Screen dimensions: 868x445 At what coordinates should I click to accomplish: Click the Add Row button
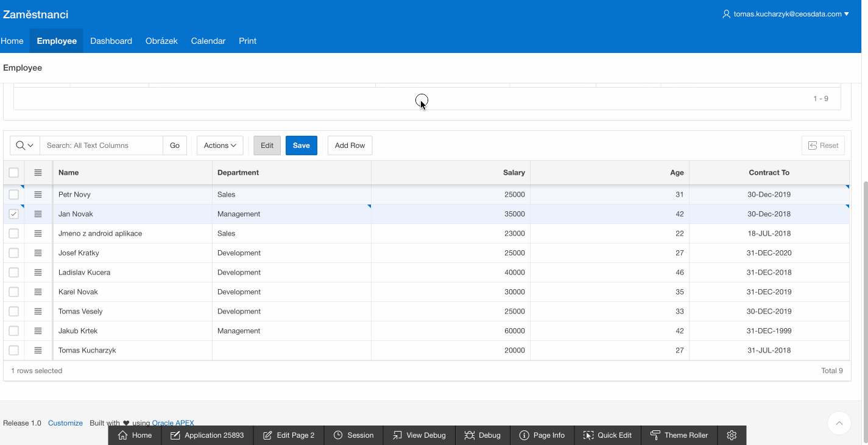pyautogui.click(x=350, y=145)
